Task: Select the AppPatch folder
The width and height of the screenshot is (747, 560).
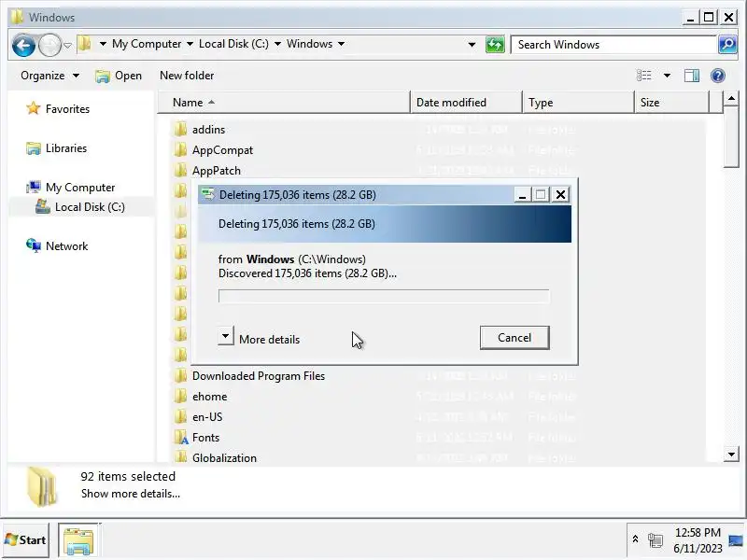Action: 217,171
